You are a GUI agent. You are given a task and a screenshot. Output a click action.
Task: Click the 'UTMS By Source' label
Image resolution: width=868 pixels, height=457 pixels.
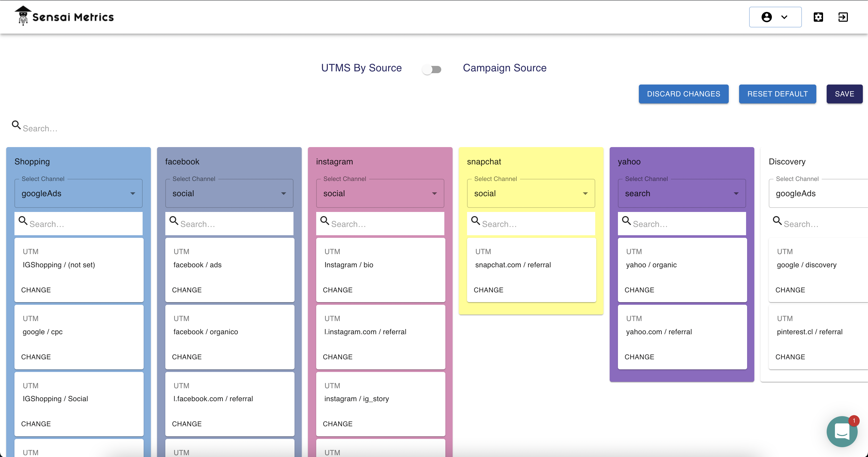(361, 68)
